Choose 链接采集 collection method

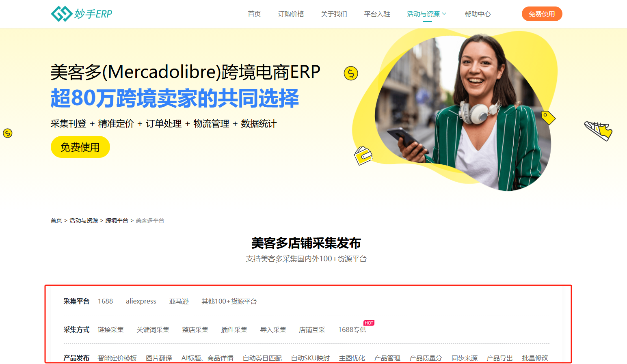click(x=110, y=330)
